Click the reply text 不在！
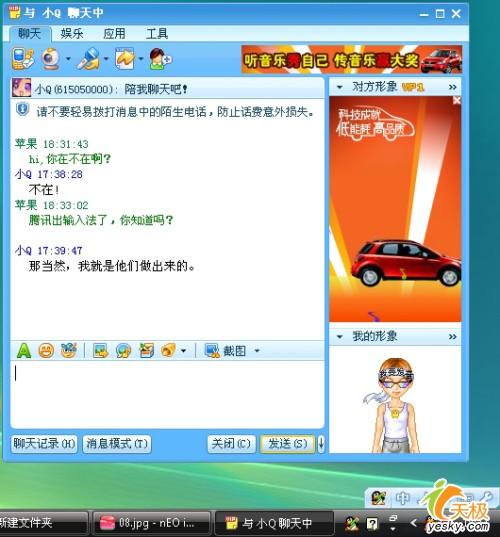The height and width of the screenshot is (537, 500). pos(44,190)
